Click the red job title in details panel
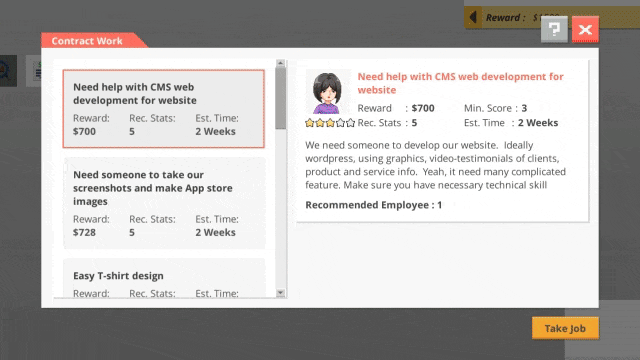 point(460,83)
